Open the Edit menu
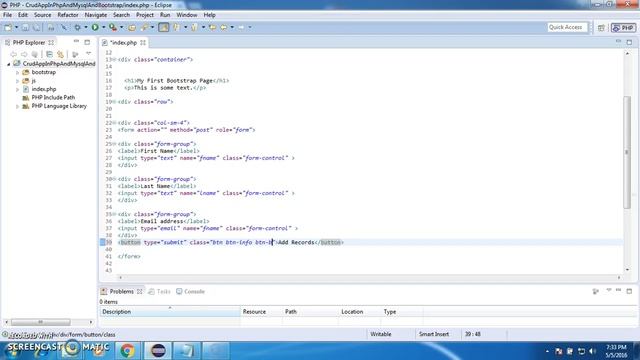Image resolution: width=640 pixels, height=360 pixels. pos(22,15)
